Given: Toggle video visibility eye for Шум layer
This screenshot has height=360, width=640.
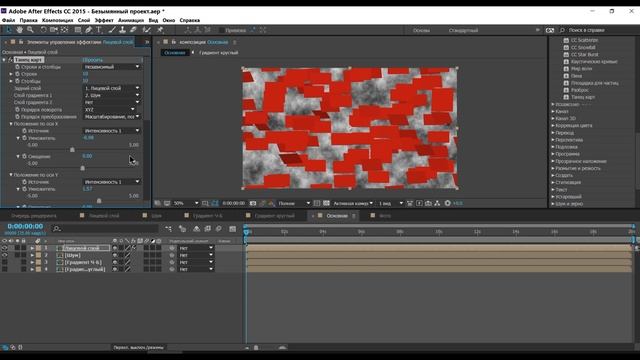Looking at the screenshot, I should [x=4, y=255].
